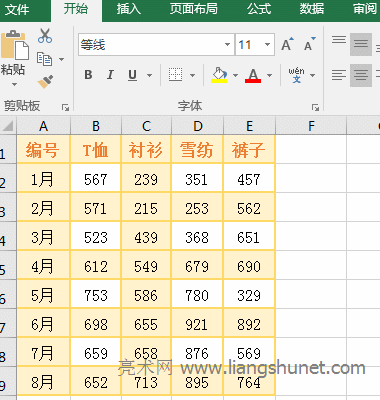Select column A header
The width and height of the screenshot is (380, 400).
(43, 126)
